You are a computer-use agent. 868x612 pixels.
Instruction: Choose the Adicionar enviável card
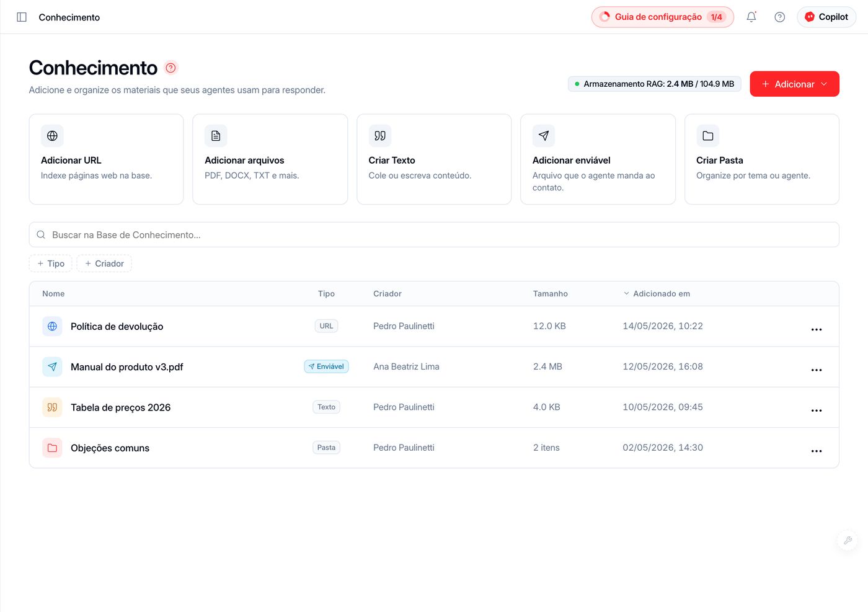(598, 159)
